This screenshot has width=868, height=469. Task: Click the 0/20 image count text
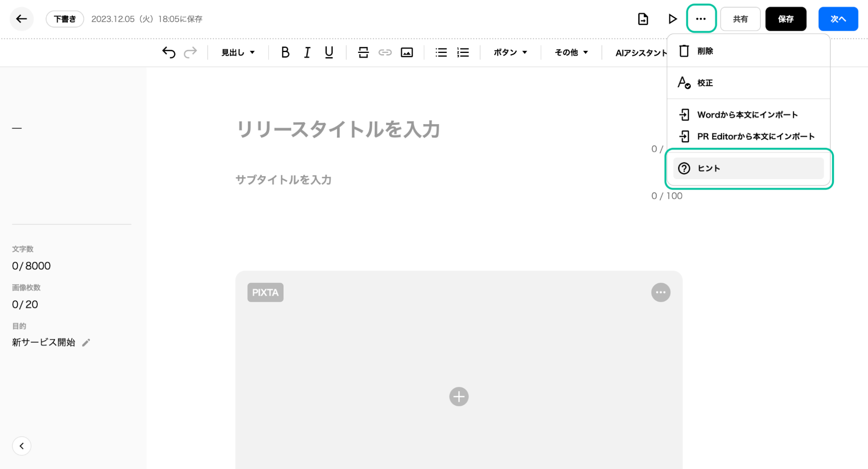tap(25, 305)
